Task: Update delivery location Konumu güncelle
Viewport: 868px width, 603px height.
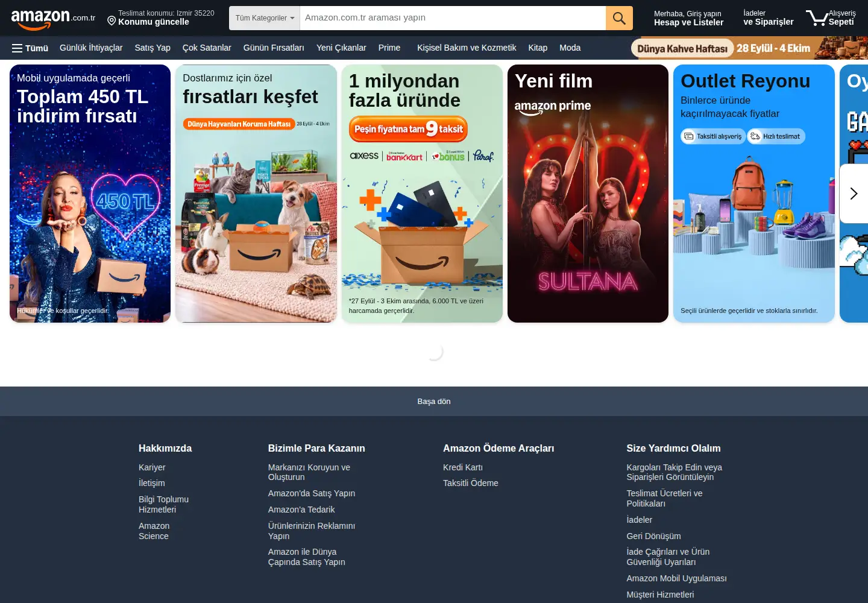Action: pos(154,22)
